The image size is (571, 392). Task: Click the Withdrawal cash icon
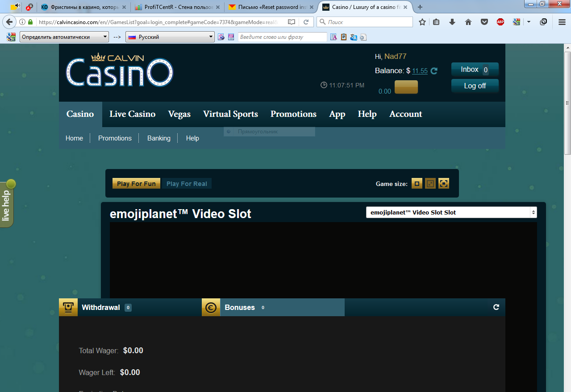(68, 307)
